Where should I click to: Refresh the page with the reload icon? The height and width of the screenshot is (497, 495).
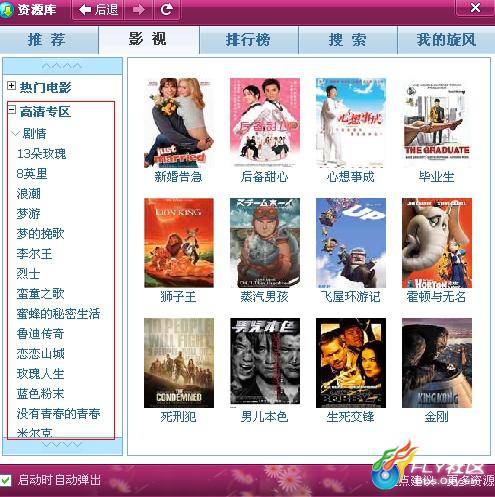pyautogui.click(x=167, y=9)
